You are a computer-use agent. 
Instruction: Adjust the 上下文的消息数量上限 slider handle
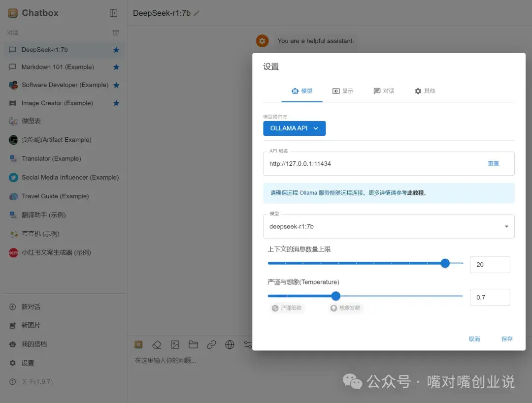[x=445, y=263]
